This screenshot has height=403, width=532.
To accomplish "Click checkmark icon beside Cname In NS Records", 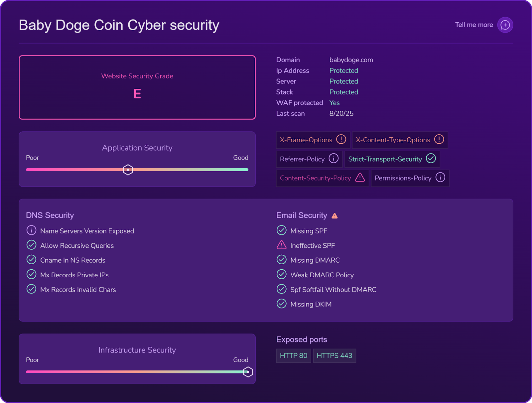I will tap(31, 259).
